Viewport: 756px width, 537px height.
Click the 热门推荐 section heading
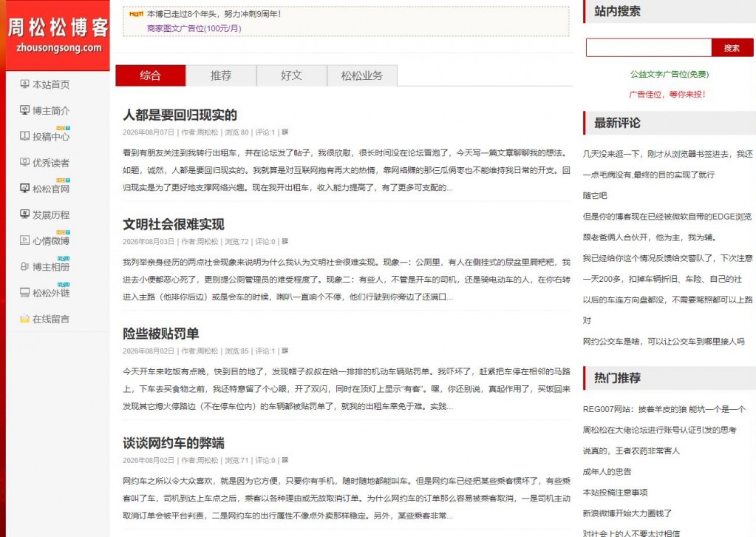click(617, 378)
